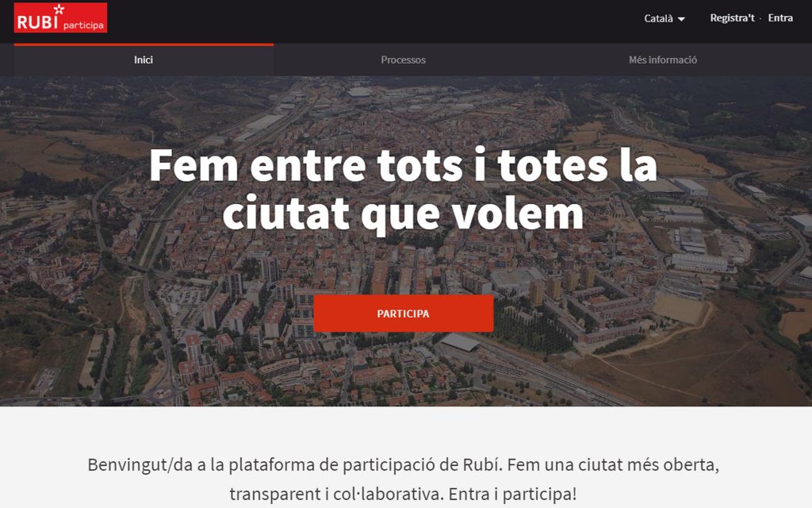Click the heading line "ciutat que volem"
The height and width of the screenshot is (508, 812).
(x=404, y=213)
